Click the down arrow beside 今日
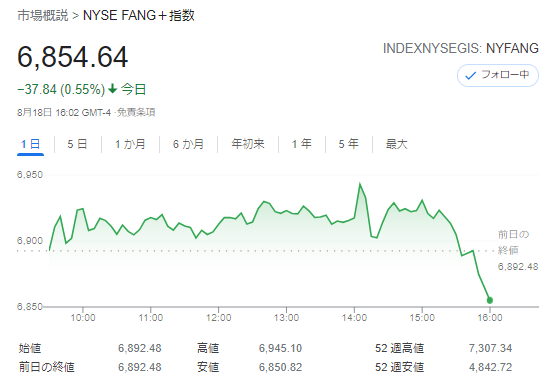Screen dimensions: 557x386 [113, 88]
